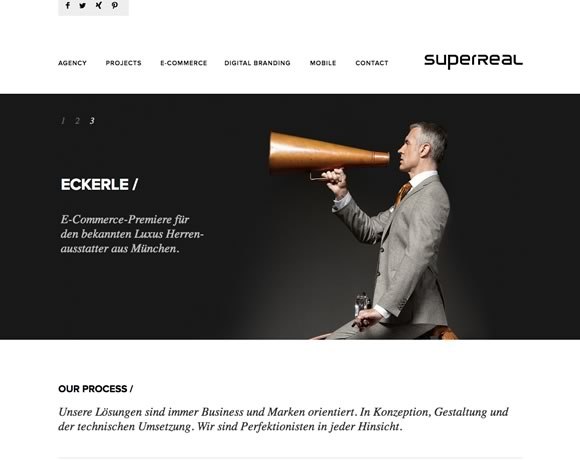The height and width of the screenshot is (460, 580).
Task: Open the Agency menu item
Action: click(x=72, y=63)
